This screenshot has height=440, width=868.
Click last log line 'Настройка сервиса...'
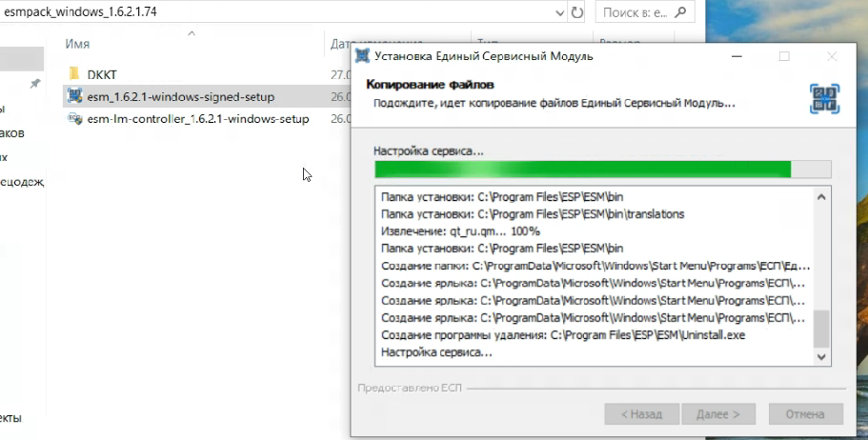(x=436, y=352)
